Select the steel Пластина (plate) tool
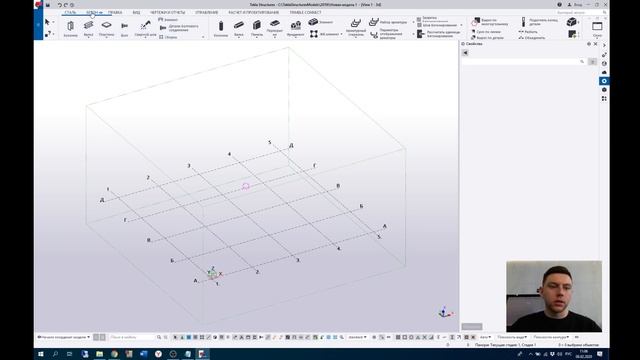 107,29
